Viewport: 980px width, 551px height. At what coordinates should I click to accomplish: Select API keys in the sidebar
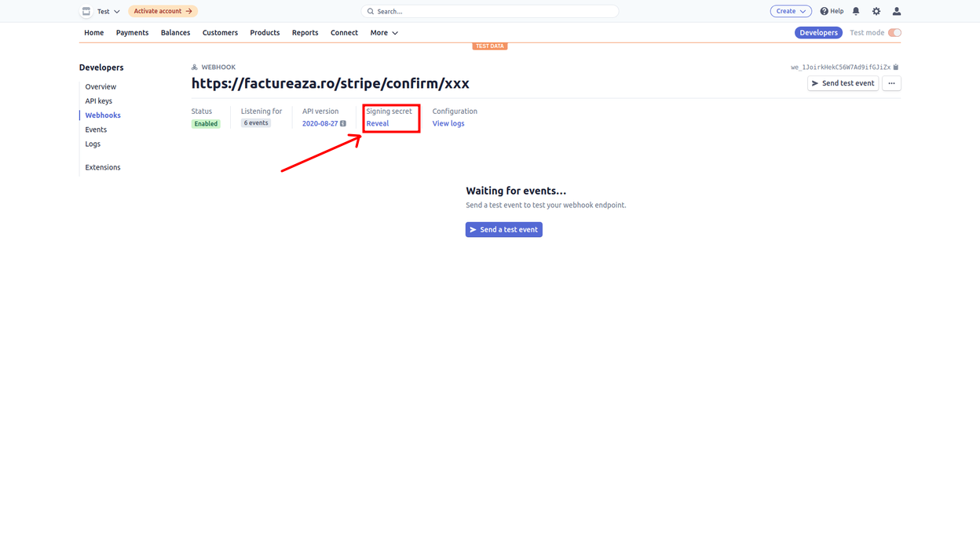(x=99, y=101)
